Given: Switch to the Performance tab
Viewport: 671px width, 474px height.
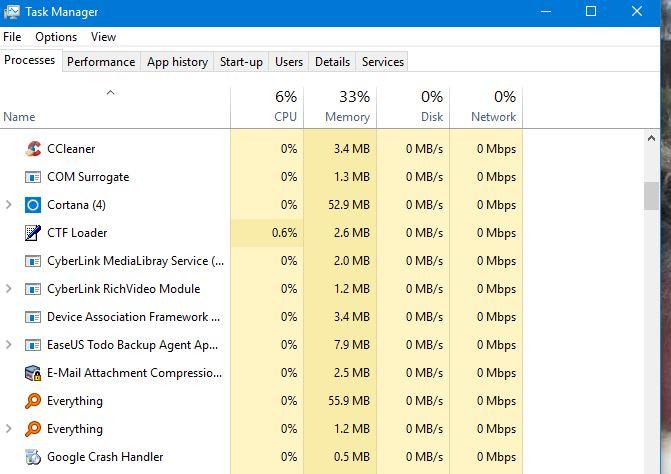Looking at the screenshot, I should point(101,62).
